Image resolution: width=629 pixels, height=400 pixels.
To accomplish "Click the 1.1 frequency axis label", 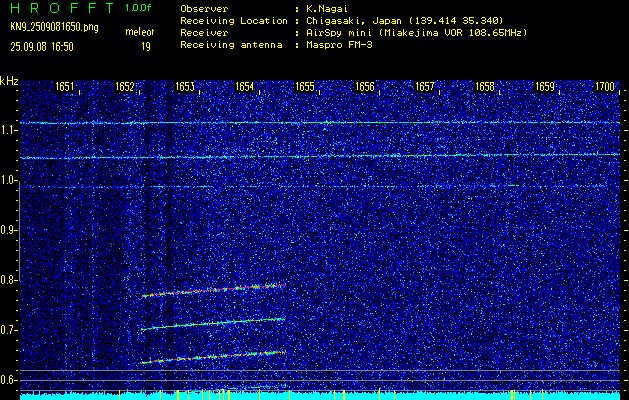I will (x=8, y=130).
